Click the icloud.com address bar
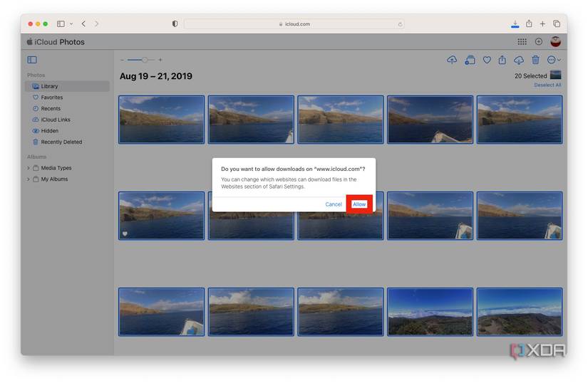Viewport: 588px width, 383px height. click(x=294, y=24)
